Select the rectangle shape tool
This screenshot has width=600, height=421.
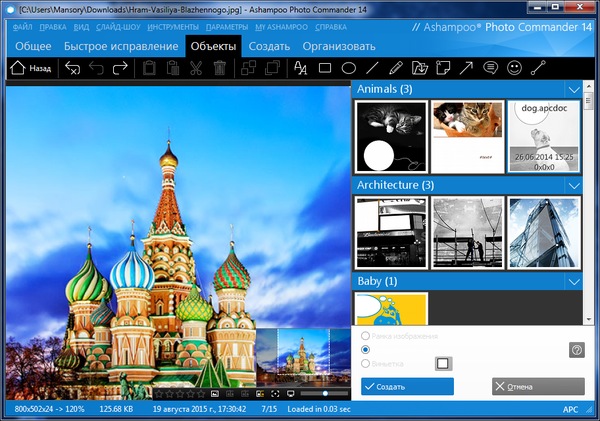coord(325,69)
